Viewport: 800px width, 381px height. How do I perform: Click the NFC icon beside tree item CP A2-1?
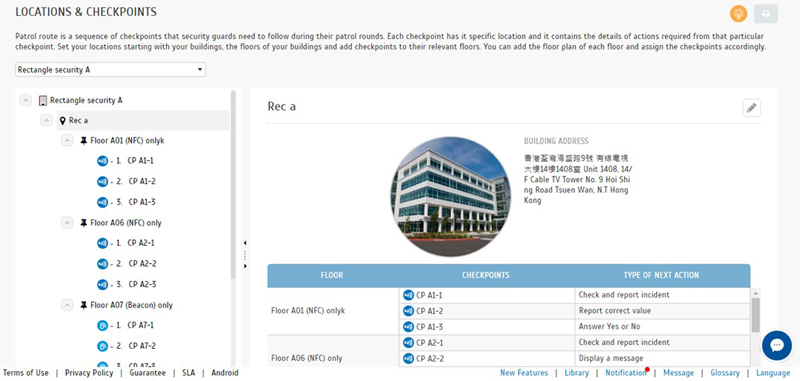click(x=103, y=243)
